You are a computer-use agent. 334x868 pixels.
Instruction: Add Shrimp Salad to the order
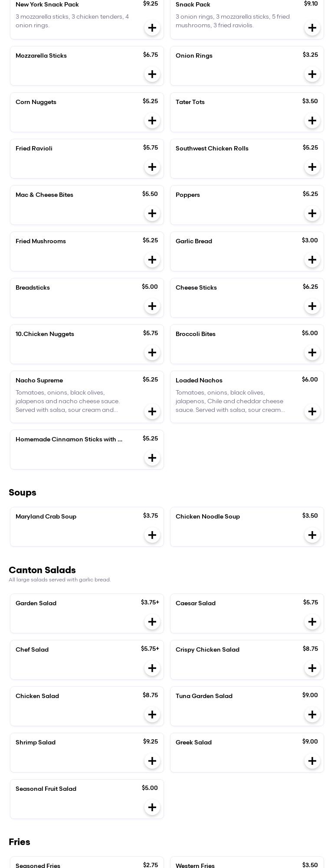(152, 761)
